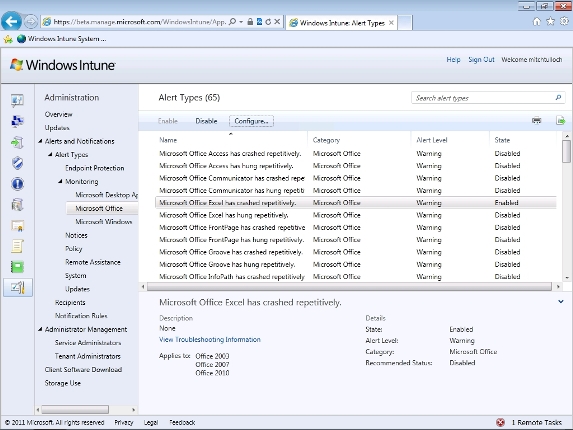Click the browser Forward arrow button
The height and width of the screenshot is (430, 573).
click(31, 22)
